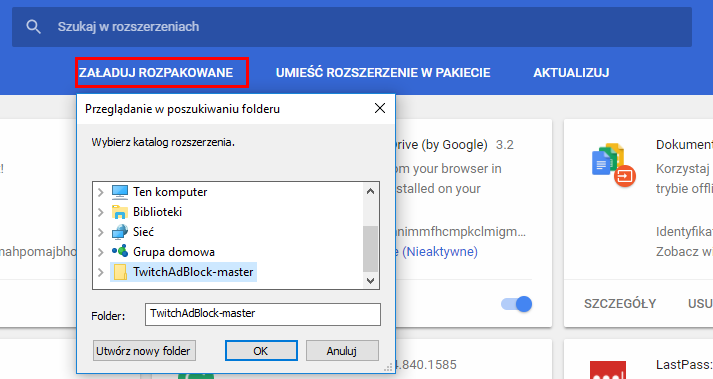Click the LastPass extension icon
The width and height of the screenshot is (713, 379).
[608, 370]
